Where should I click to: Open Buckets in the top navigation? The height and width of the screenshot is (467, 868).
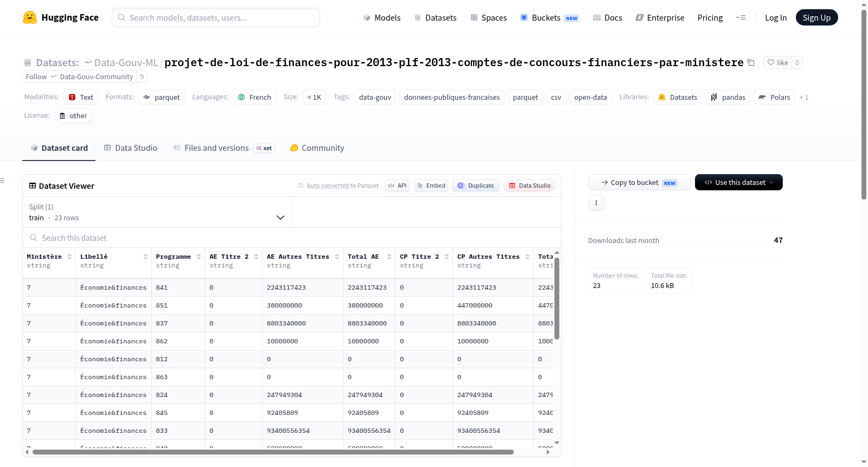550,18
